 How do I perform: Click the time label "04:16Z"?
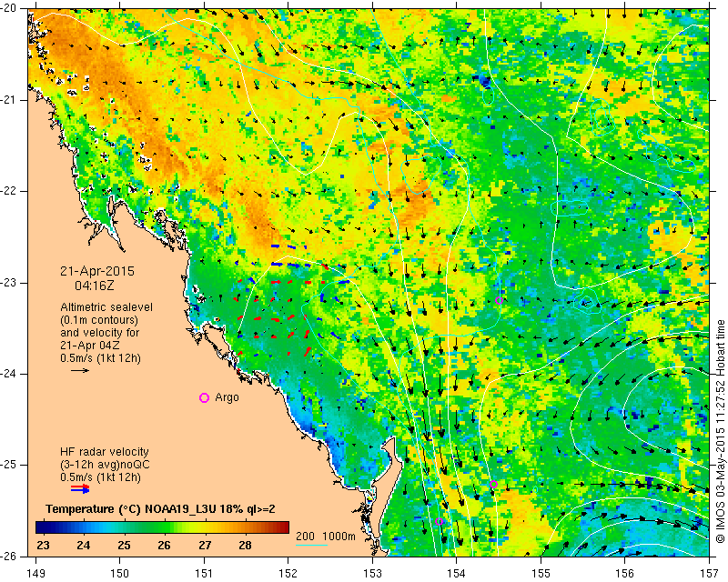pyautogui.click(x=95, y=286)
